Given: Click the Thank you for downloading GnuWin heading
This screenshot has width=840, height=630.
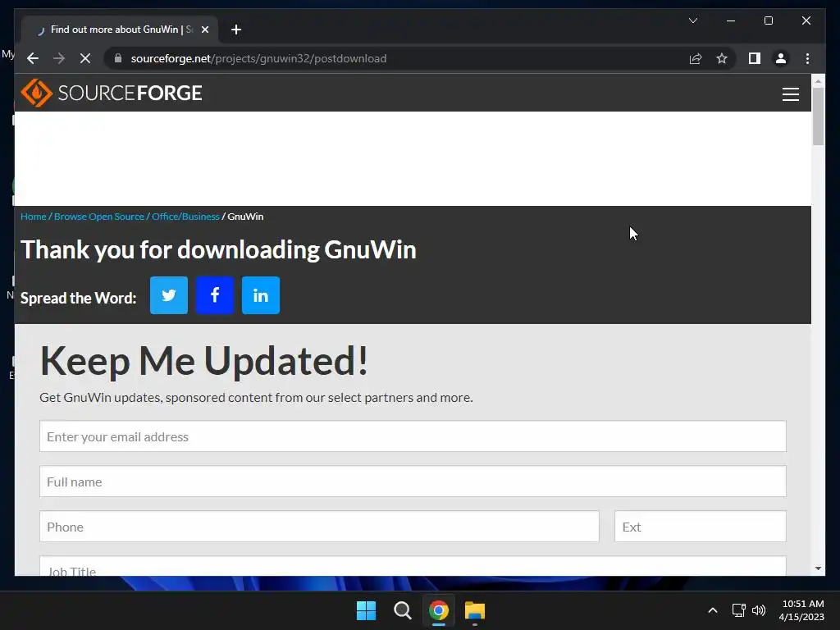Looking at the screenshot, I should (x=218, y=249).
